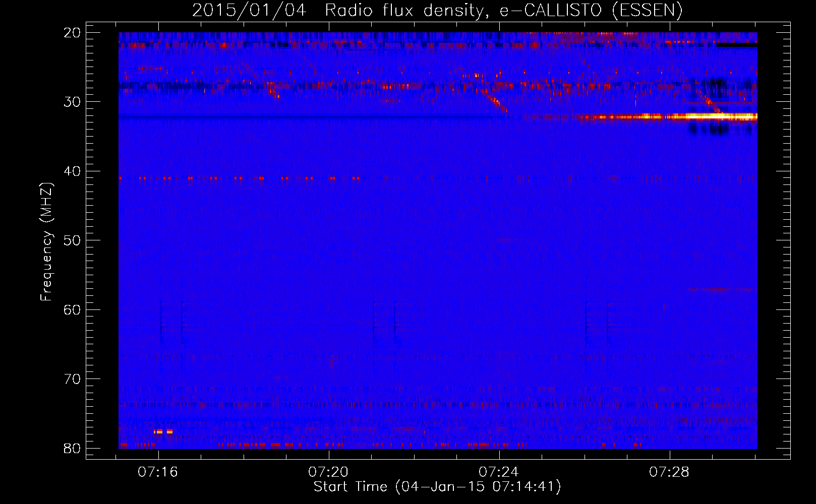This screenshot has width=816, height=504.
Task: Click the 07:28 time tick label
Action: click(669, 472)
